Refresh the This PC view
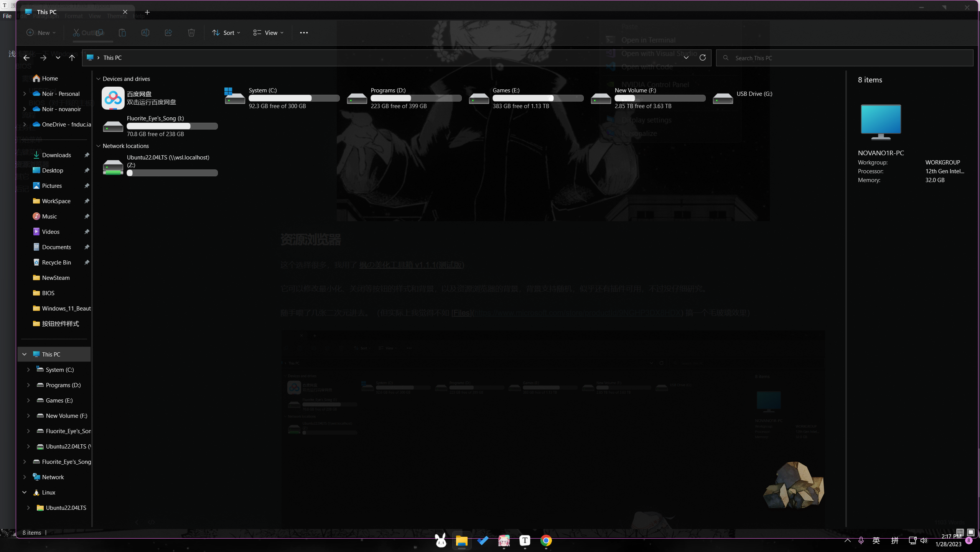Screen dimensions: 980x552 click(702, 58)
